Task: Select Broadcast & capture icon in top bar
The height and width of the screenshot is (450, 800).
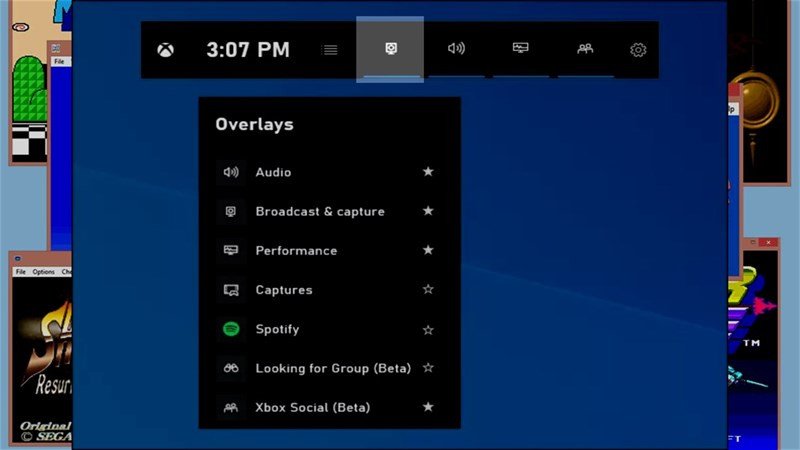Action: 390,49
